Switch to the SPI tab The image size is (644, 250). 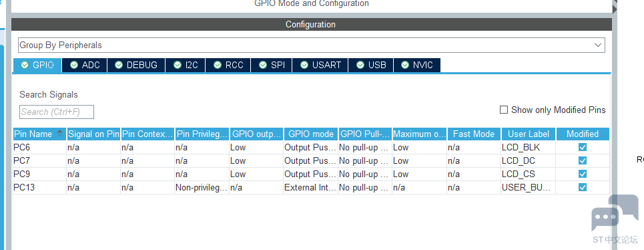point(272,65)
